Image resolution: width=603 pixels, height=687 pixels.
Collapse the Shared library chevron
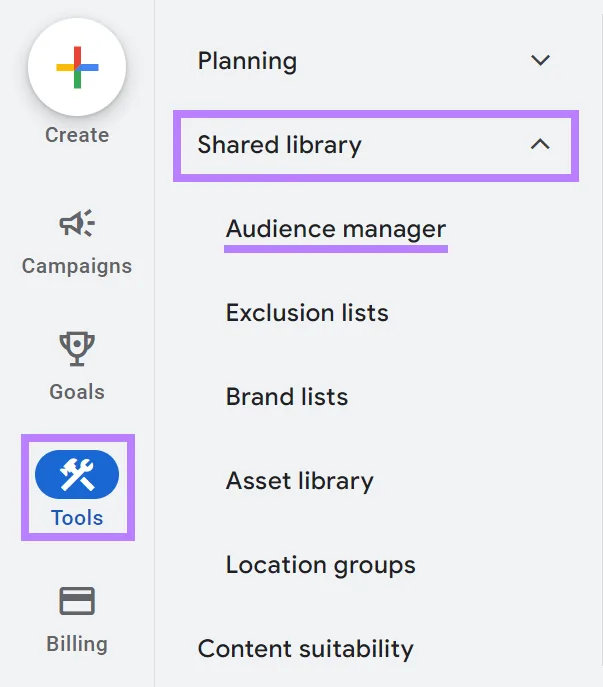point(540,144)
